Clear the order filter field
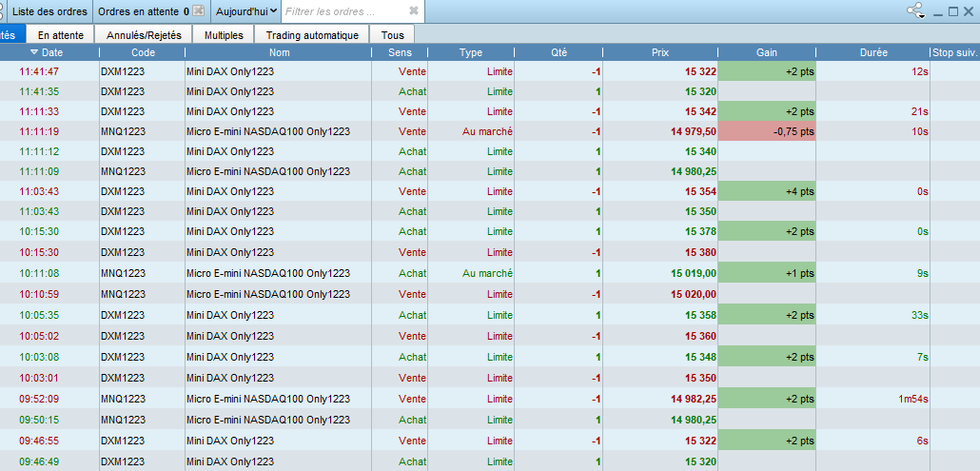Viewport: 980px width, 471px height. click(414, 10)
